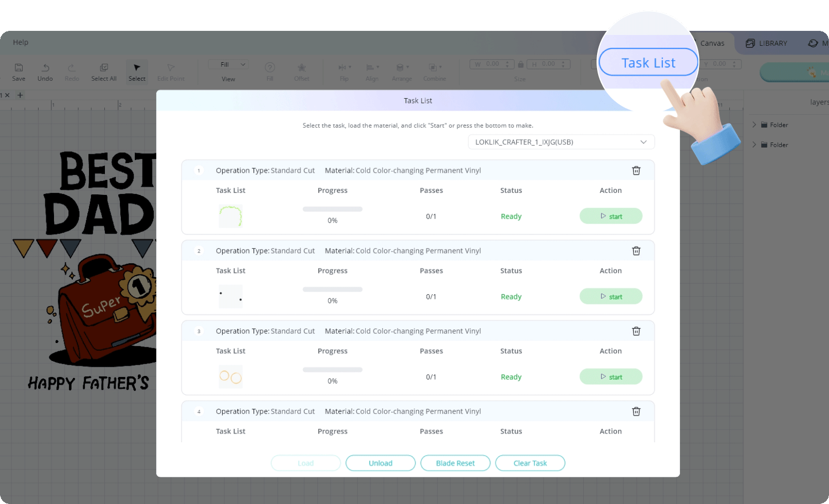The image size is (829, 504).
Task: Click the task 3 circles thumbnail
Action: tap(230, 377)
